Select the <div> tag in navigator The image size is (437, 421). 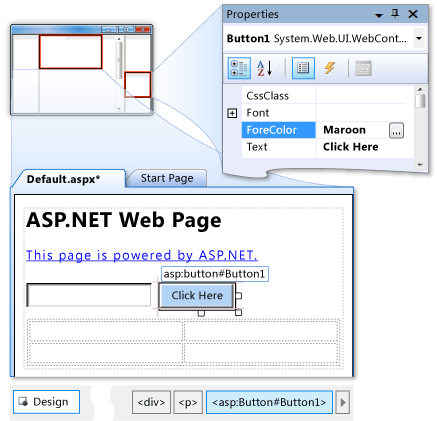151,402
